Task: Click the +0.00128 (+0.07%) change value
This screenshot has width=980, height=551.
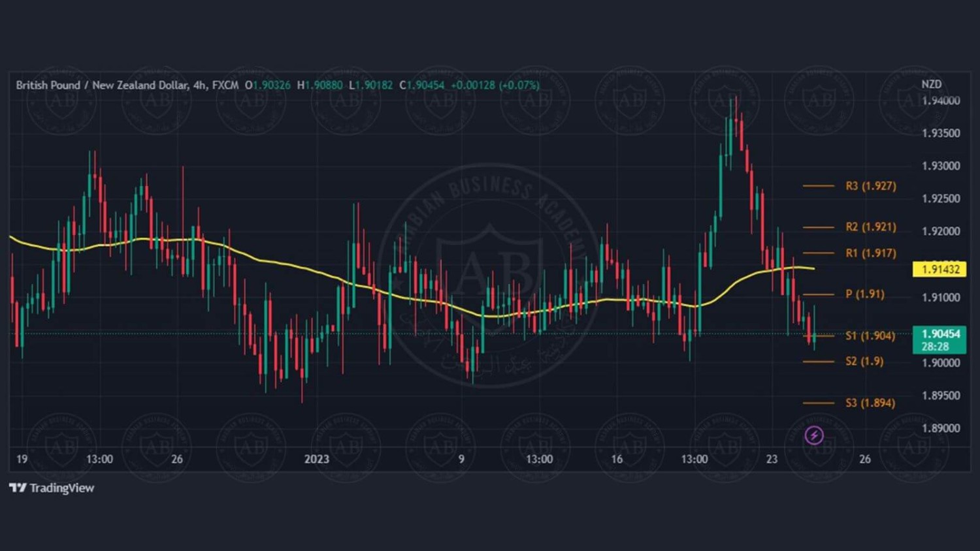Action: [495, 85]
